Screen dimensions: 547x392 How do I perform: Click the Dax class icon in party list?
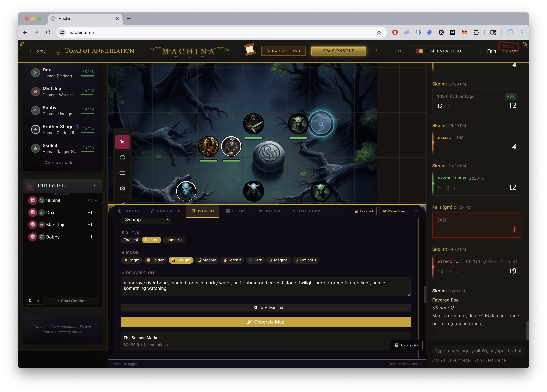(x=35, y=73)
